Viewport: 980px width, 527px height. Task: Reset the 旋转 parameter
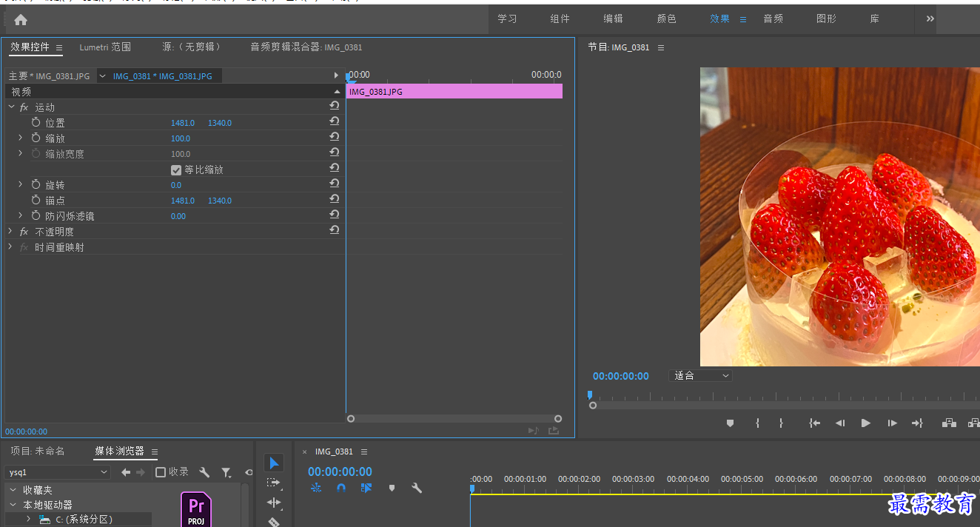(335, 184)
